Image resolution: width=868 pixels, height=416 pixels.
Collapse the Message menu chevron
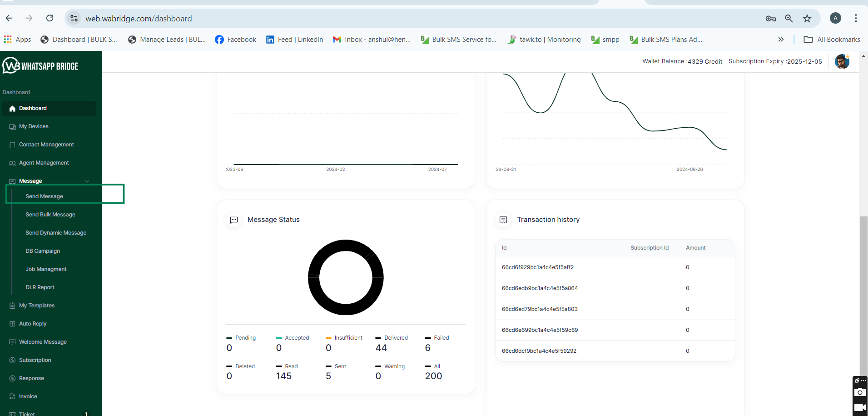pos(87,181)
